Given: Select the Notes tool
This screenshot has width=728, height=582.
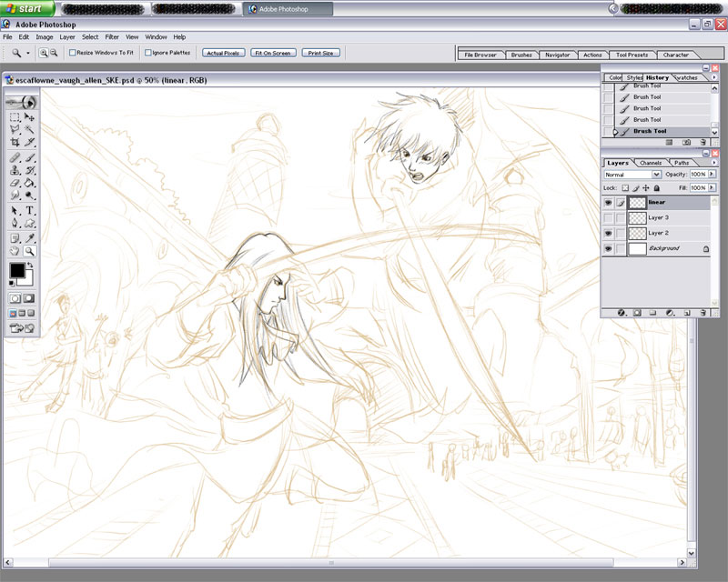Looking at the screenshot, I should (x=15, y=238).
